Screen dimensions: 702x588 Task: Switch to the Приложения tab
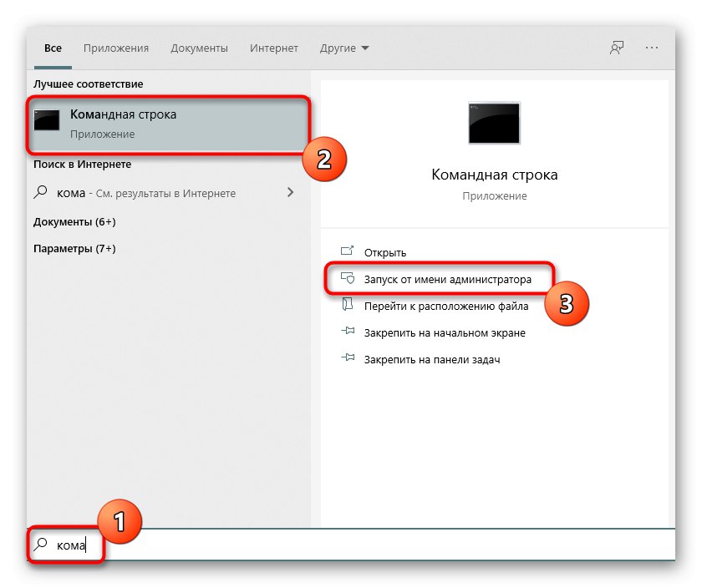[x=116, y=48]
